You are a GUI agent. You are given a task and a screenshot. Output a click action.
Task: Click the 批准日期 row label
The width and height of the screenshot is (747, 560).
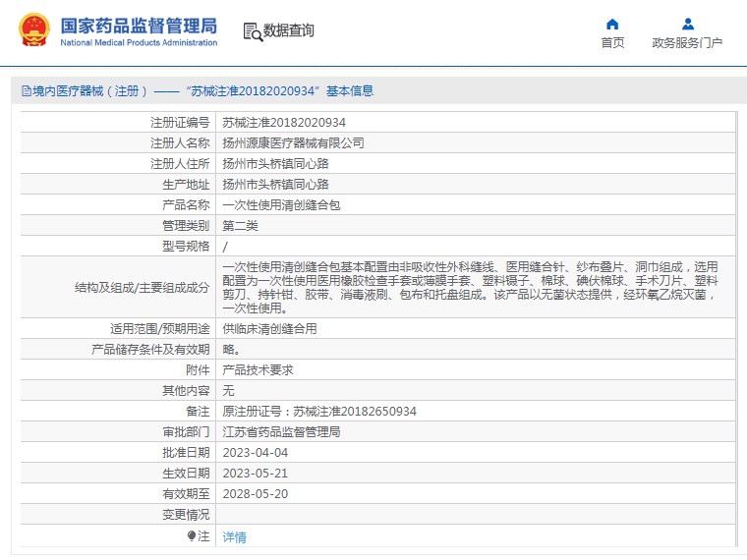(x=186, y=452)
